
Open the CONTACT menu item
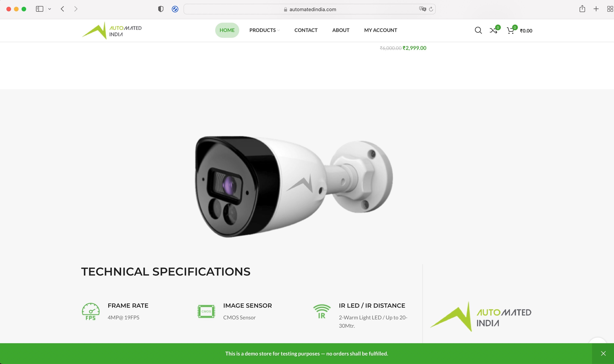coord(306,30)
